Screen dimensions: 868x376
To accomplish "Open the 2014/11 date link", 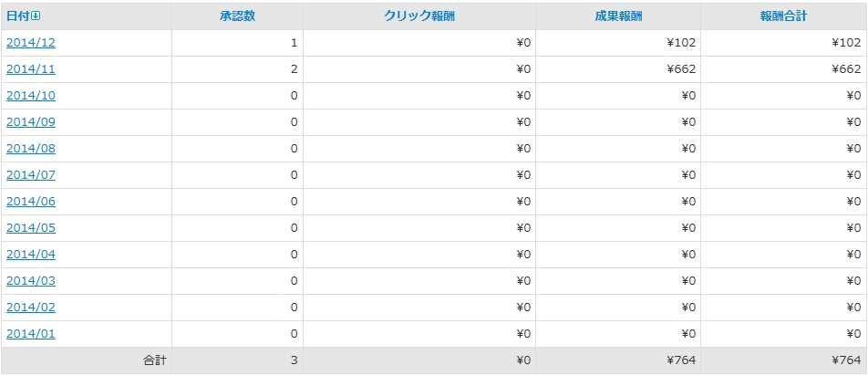I will 30,69.
